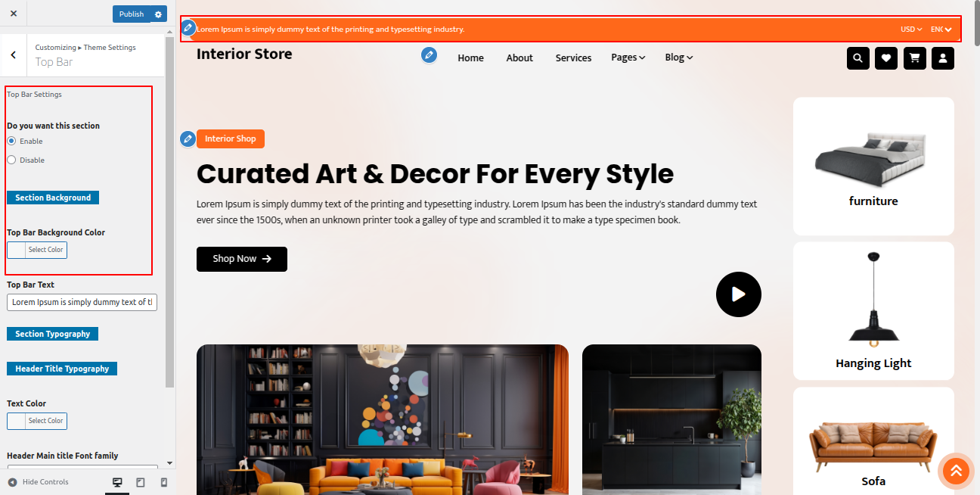
Task: Click the edit pencil beside the navigation menu
Action: 429,55
